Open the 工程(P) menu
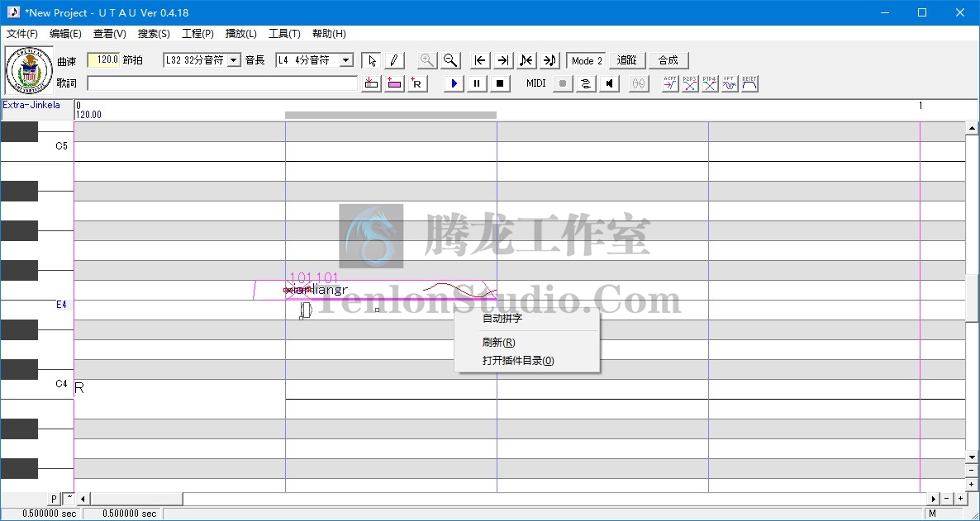 click(197, 34)
